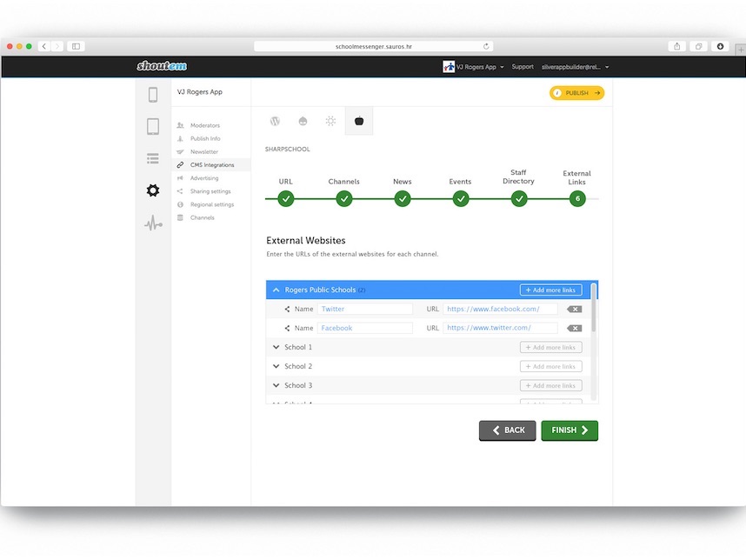
Task: Open the phone preview icon in sidebar
Action: [153, 95]
